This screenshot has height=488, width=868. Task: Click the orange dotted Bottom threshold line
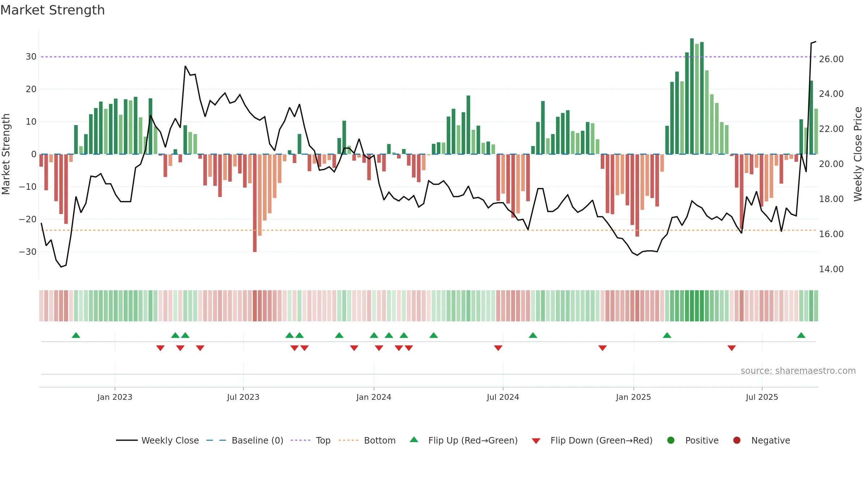click(x=428, y=230)
